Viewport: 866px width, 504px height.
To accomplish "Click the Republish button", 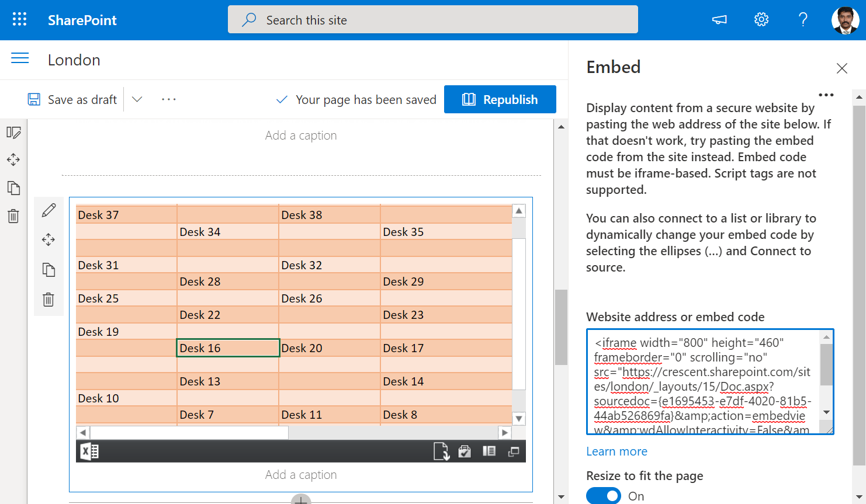I will tap(500, 99).
